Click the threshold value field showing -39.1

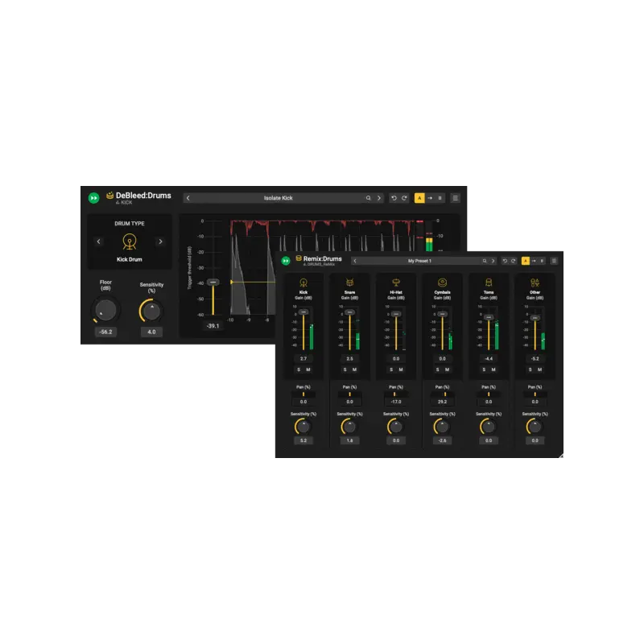coord(213,326)
